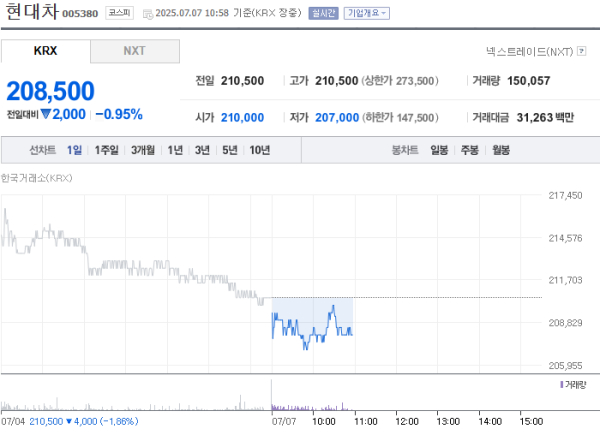Switch to the NXT tab

pos(135,51)
